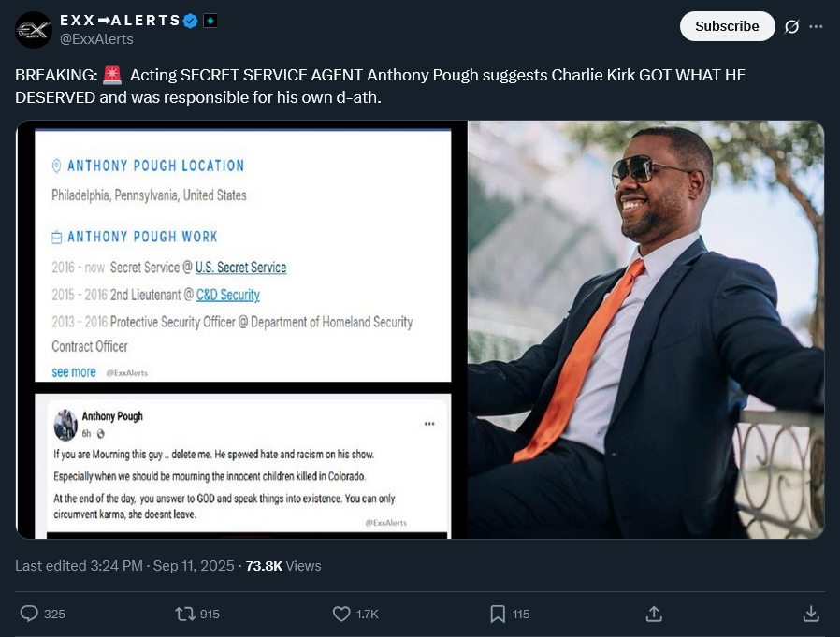Open the Facebook post screenshot image

pyautogui.click(x=242, y=466)
